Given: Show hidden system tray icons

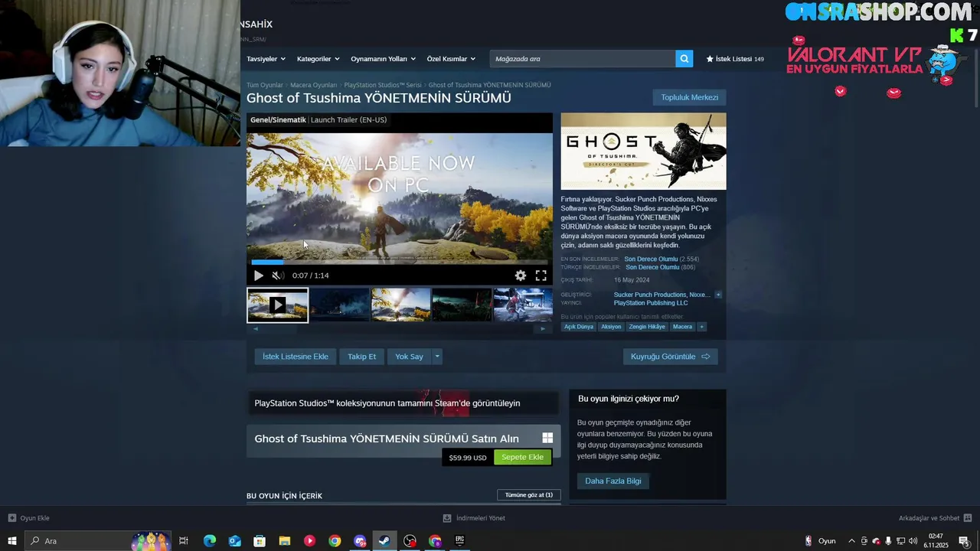Looking at the screenshot, I should point(851,541).
